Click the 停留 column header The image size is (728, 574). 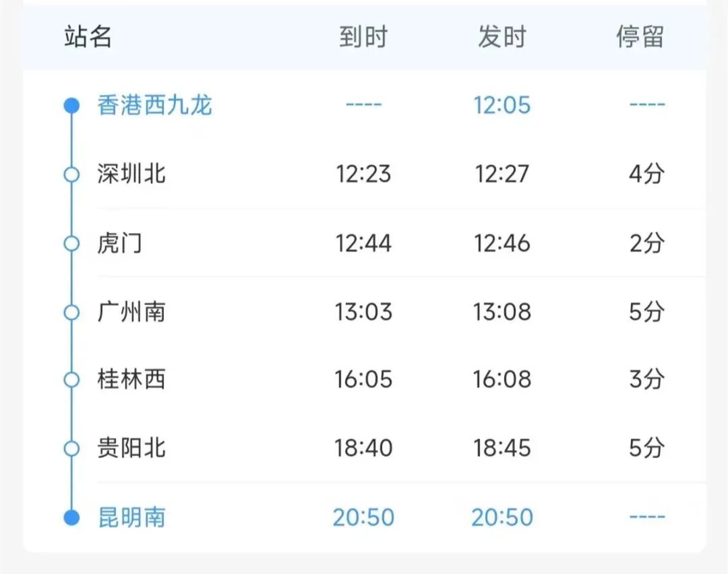tap(640, 37)
